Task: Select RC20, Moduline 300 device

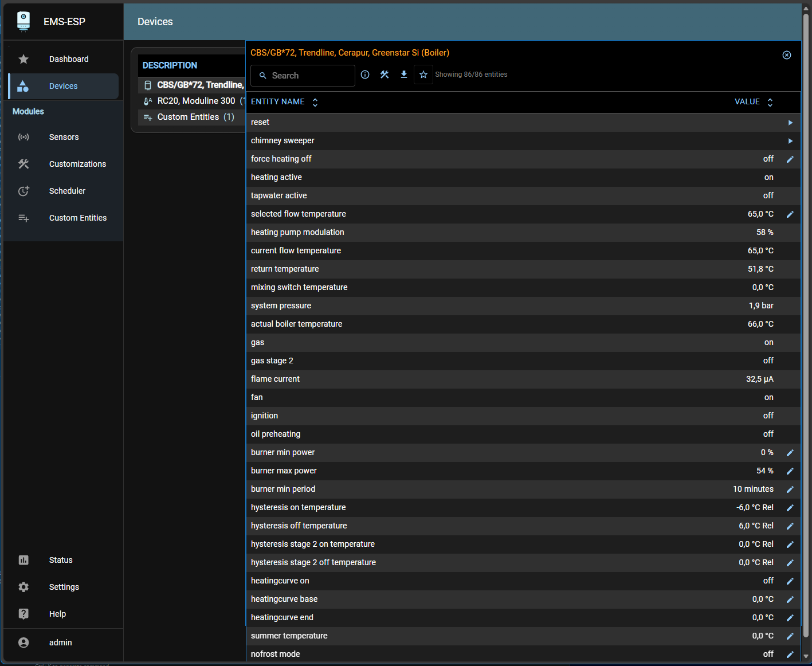Action: tap(197, 100)
